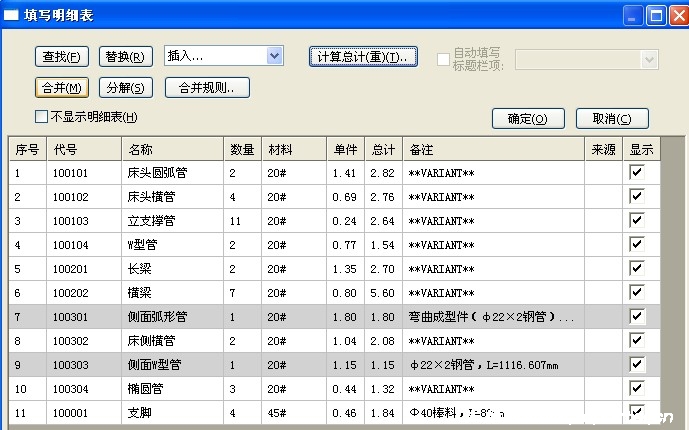The width and height of the screenshot is (689, 430).
Task: Cancel with the 取消(C) button
Action: point(612,119)
